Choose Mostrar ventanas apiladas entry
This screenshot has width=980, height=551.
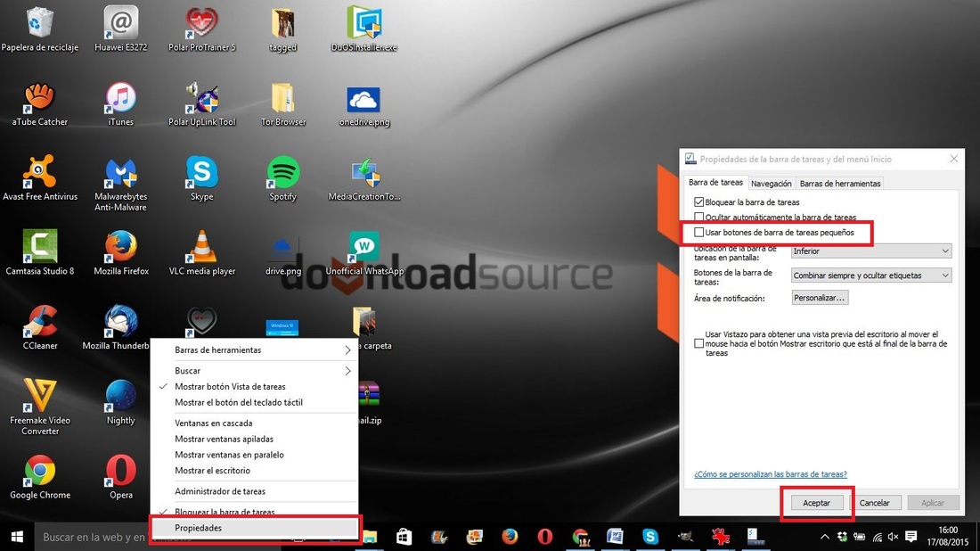click(255, 439)
